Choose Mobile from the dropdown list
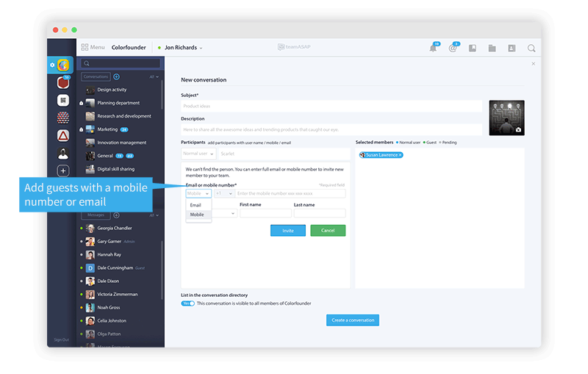Image resolution: width=588 pixels, height=374 pixels. (198, 215)
